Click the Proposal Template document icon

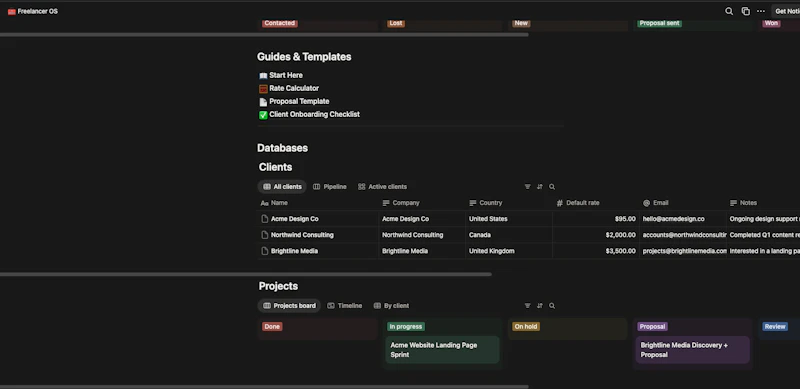[x=263, y=102]
